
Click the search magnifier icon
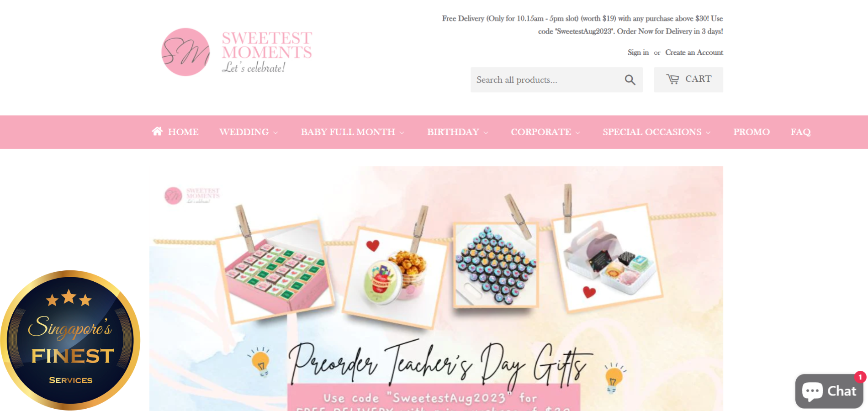point(630,80)
